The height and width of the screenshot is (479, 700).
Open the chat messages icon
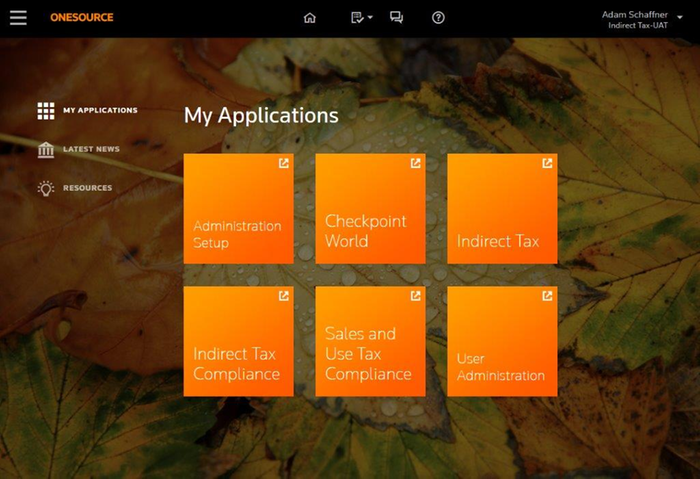(x=397, y=18)
